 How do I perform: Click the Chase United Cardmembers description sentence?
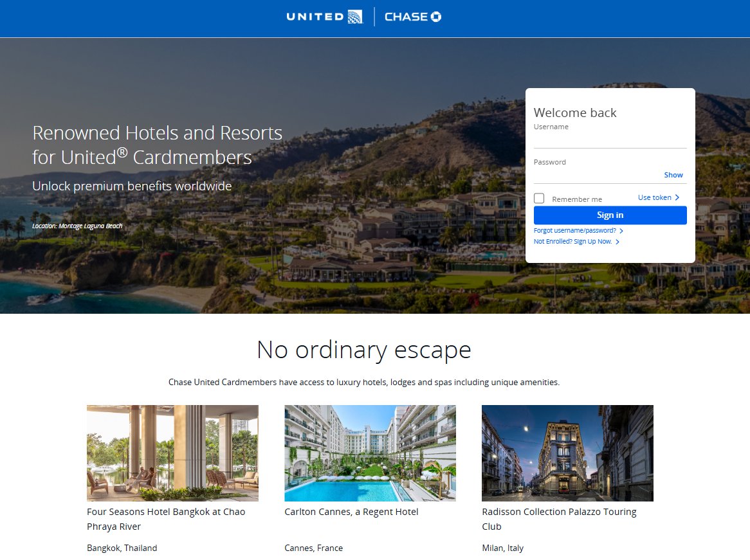pyautogui.click(x=364, y=382)
